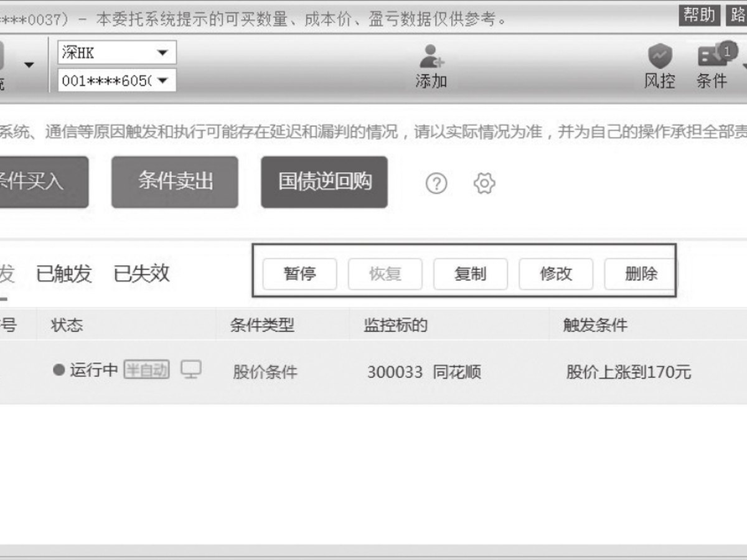Screen dimensions: 747x560
Task: Click the question mark help icon
Action: [x=436, y=184]
